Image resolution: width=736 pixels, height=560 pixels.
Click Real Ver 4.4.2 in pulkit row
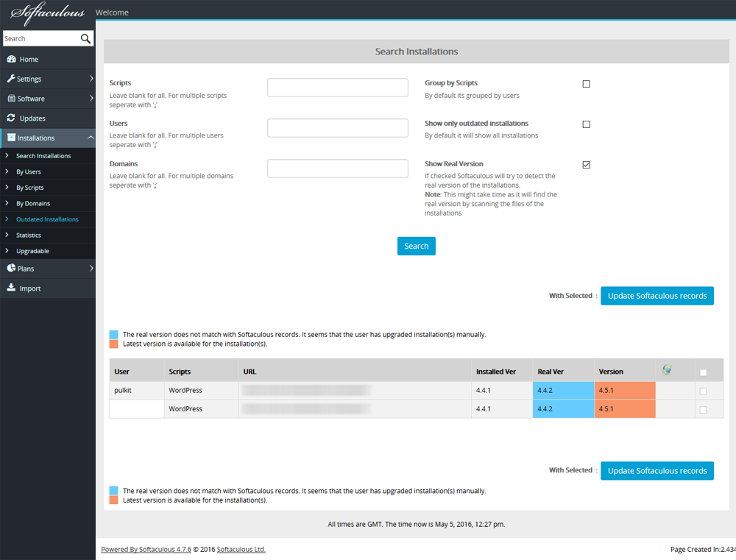[x=563, y=391]
